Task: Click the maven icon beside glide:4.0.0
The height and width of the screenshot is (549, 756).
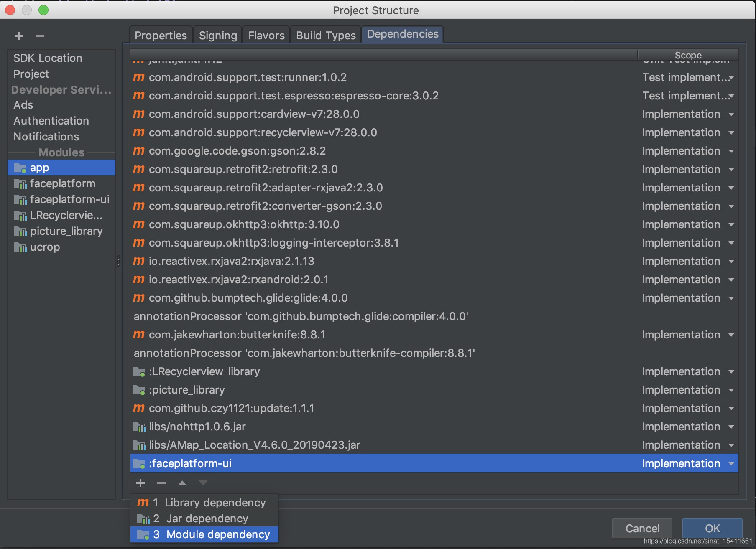Action: [x=139, y=298]
